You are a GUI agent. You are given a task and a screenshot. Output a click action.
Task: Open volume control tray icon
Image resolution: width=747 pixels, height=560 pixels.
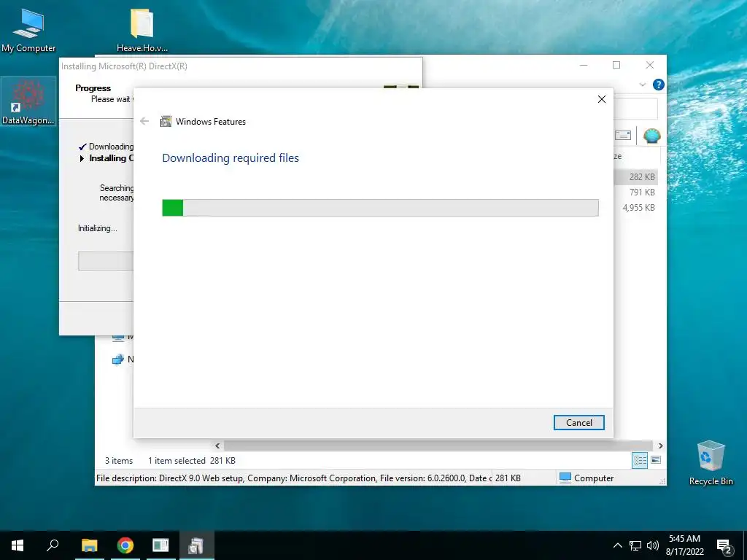click(x=653, y=545)
